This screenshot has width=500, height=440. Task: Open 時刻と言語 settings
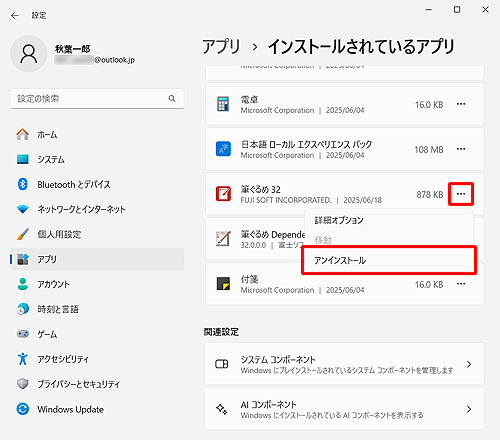coord(97,309)
